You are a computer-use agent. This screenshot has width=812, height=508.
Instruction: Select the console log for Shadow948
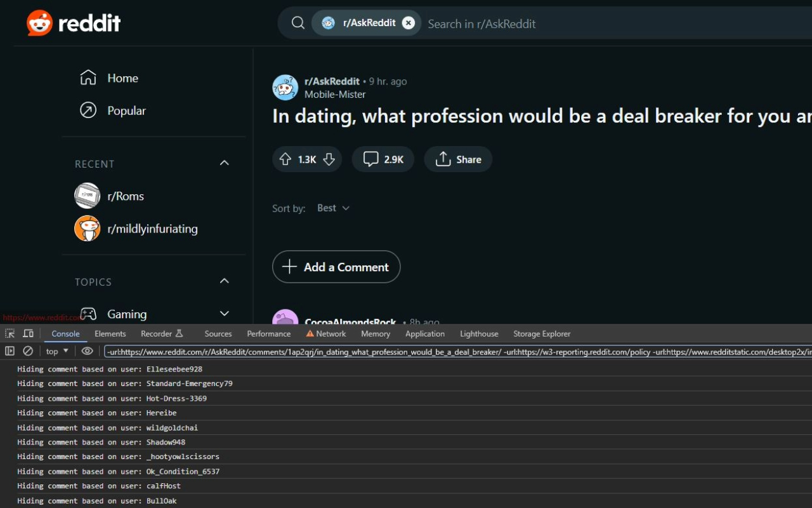(x=406, y=442)
